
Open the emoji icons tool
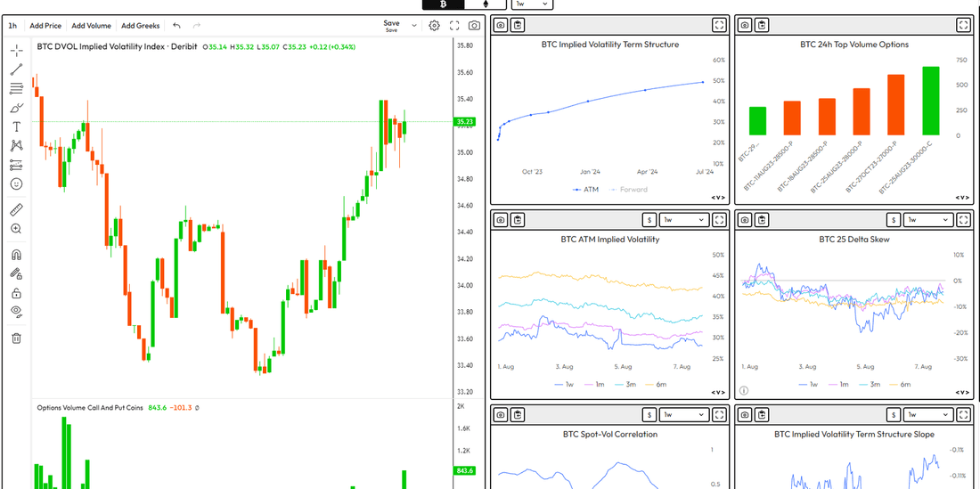(17, 184)
